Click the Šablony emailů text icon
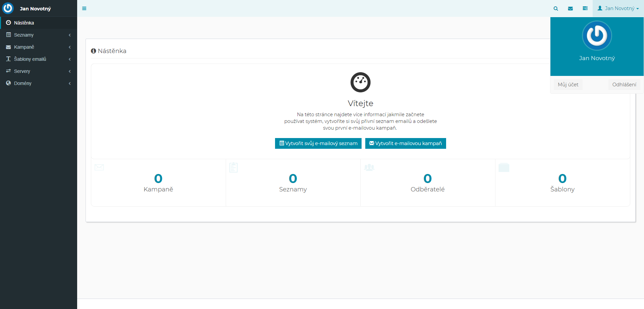Screen dimensions: 644x309 pyautogui.click(x=8, y=59)
